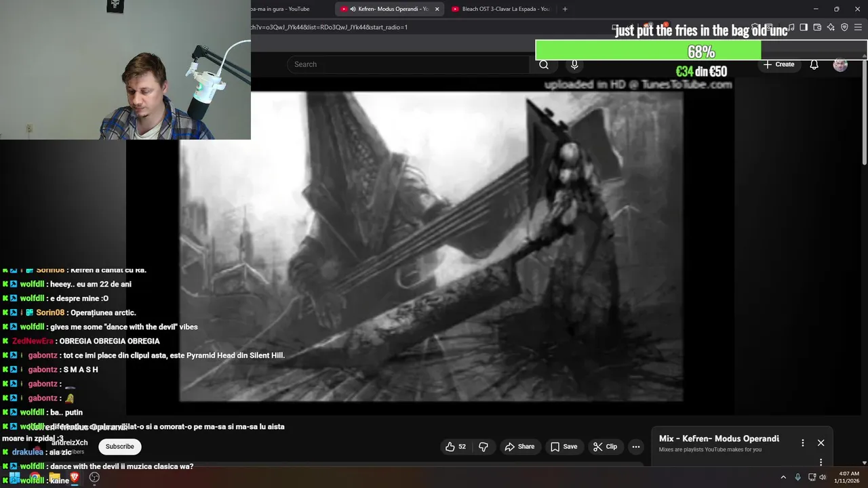This screenshot has height=488, width=868.
Task: Open the YouTube account avatar menu
Action: tap(840, 64)
